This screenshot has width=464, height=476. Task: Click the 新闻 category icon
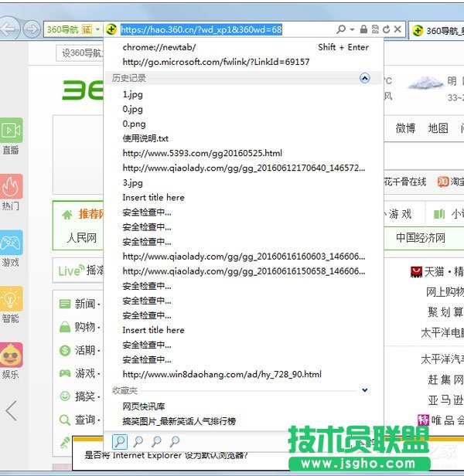click(65, 304)
